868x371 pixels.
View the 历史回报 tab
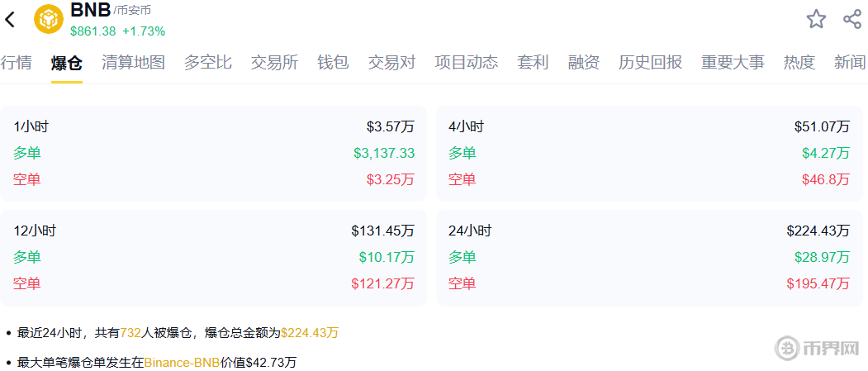click(x=650, y=62)
